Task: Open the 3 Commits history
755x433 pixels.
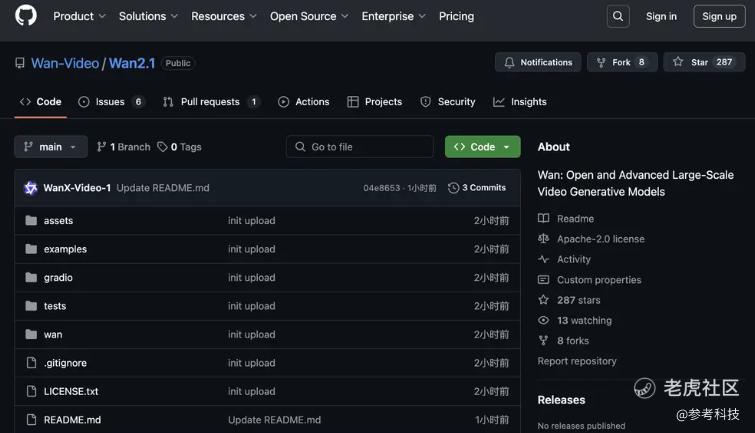Action: tap(477, 188)
